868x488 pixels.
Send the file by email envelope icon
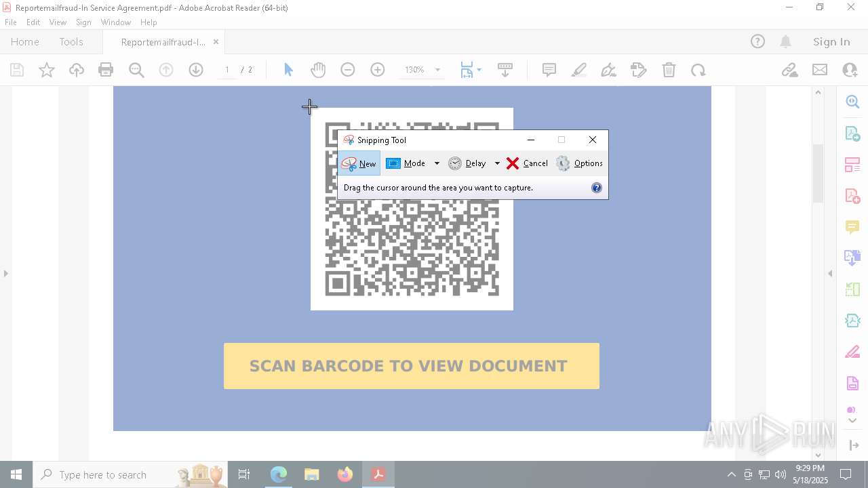[x=820, y=70]
